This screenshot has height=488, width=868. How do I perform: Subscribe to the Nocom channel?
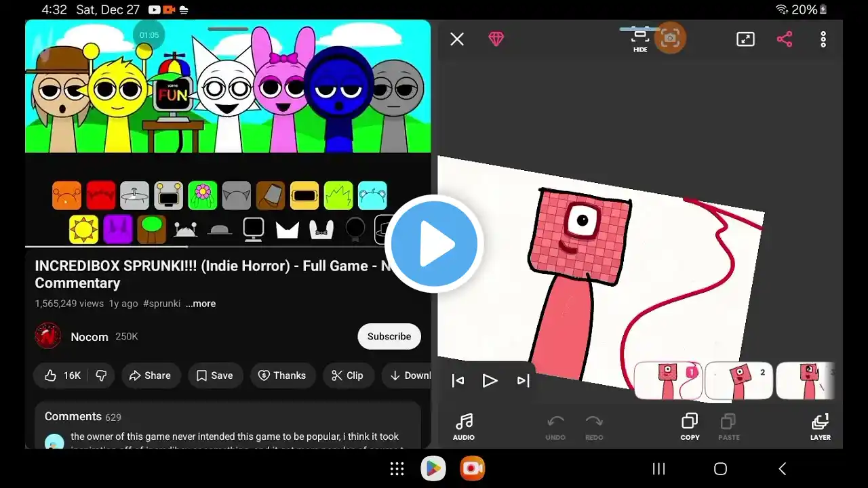[389, 336]
